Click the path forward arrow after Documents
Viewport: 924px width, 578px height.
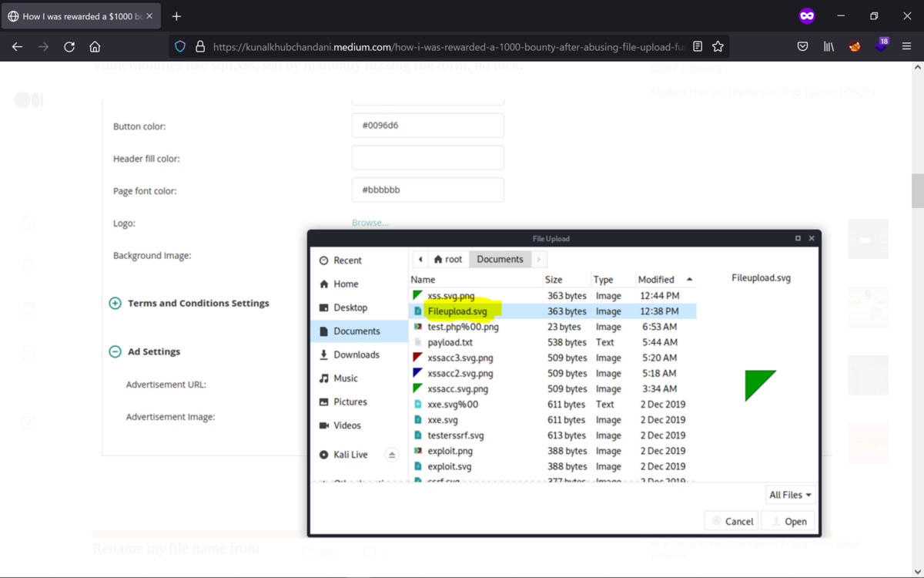click(x=539, y=260)
